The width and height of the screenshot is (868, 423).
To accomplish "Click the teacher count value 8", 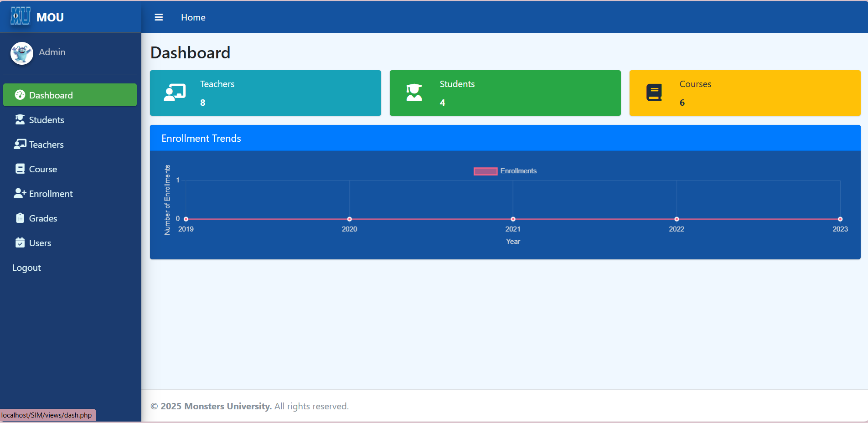I will click(203, 103).
